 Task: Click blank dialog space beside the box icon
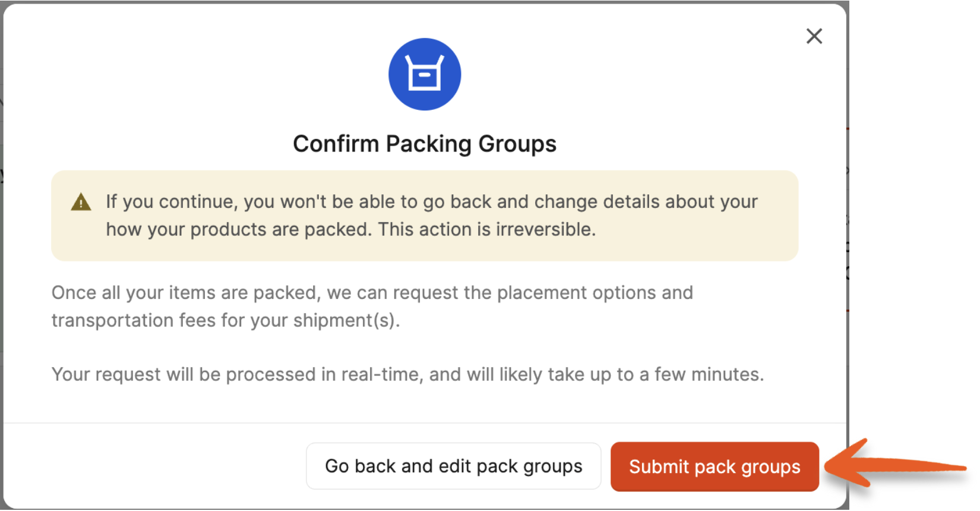(594, 74)
